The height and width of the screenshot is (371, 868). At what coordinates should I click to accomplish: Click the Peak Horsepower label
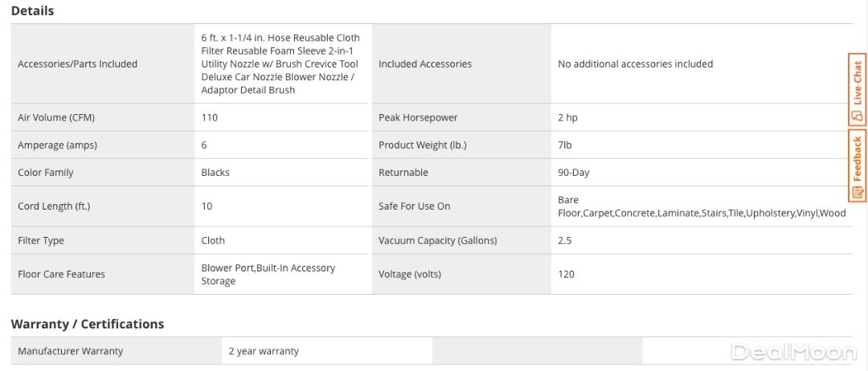pyautogui.click(x=418, y=117)
